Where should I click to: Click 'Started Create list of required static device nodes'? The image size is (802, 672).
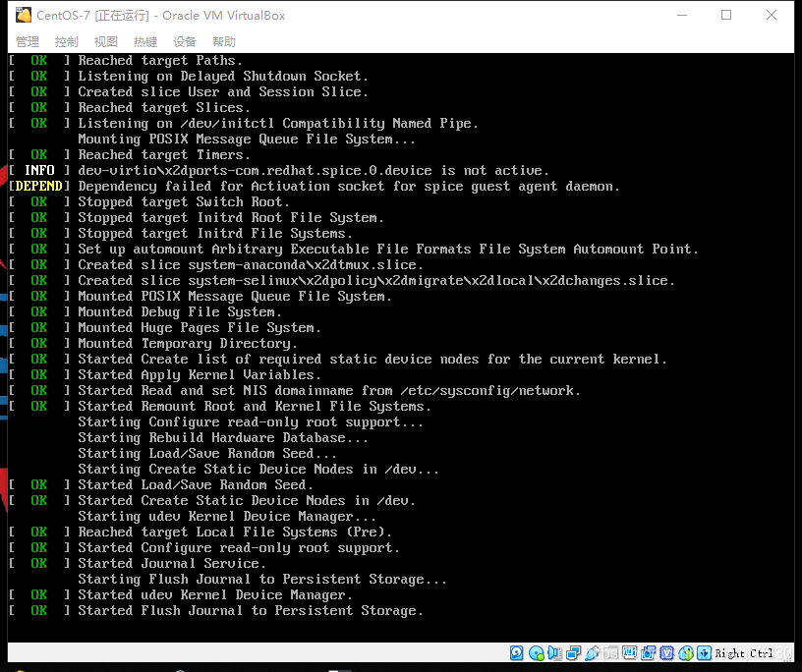[x=372, y=359]
